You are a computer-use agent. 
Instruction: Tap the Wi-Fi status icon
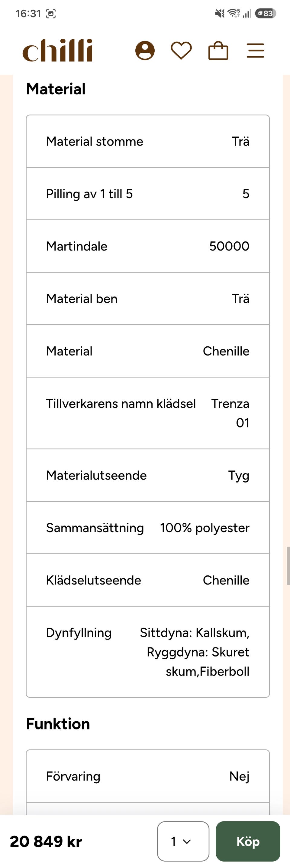tap(234, 13)
